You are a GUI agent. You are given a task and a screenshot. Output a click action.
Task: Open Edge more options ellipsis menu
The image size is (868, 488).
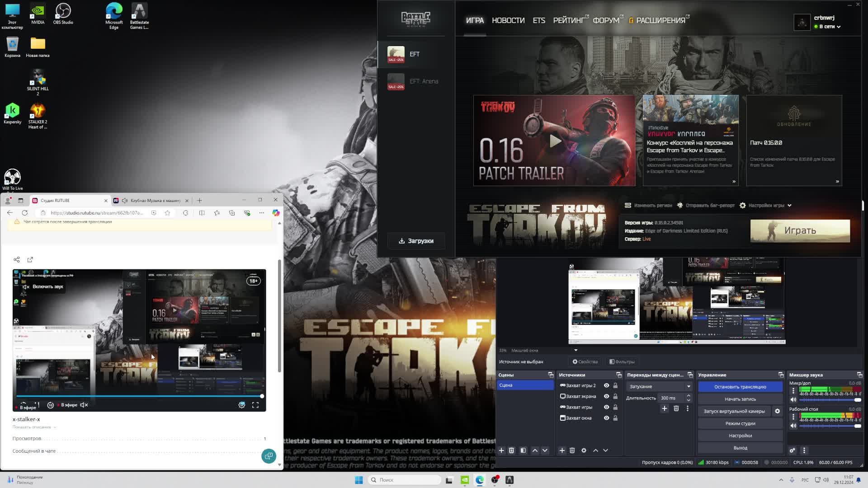click(261, 213)
